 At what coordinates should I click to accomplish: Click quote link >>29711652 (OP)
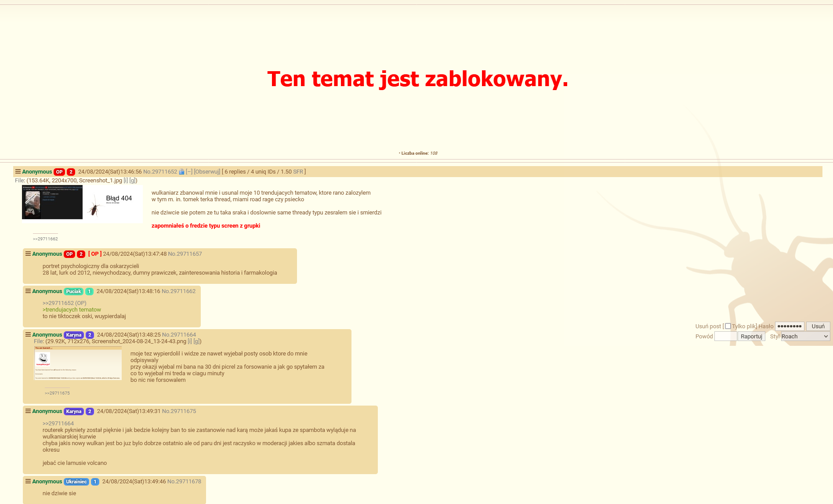[64, 303]
